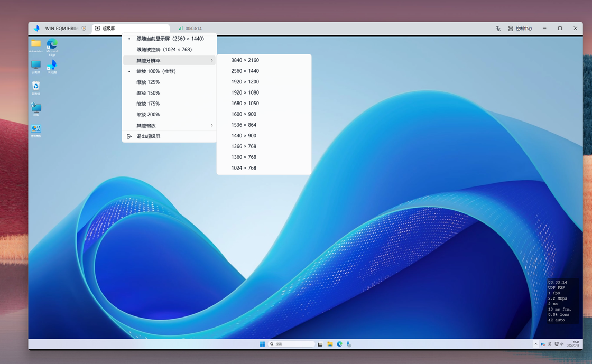Click the UDP P2P connection stat
The height and width of the screenshot is (364, 592).
point(556,287)
